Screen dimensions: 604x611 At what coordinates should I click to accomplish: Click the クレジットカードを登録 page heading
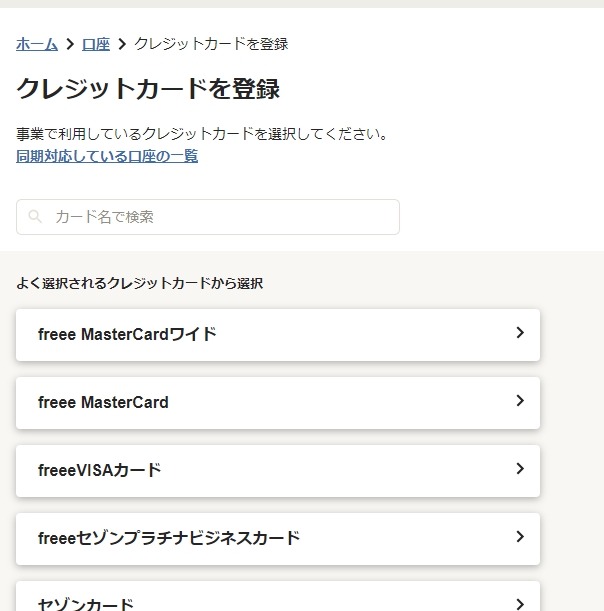(x=148, y=88)
